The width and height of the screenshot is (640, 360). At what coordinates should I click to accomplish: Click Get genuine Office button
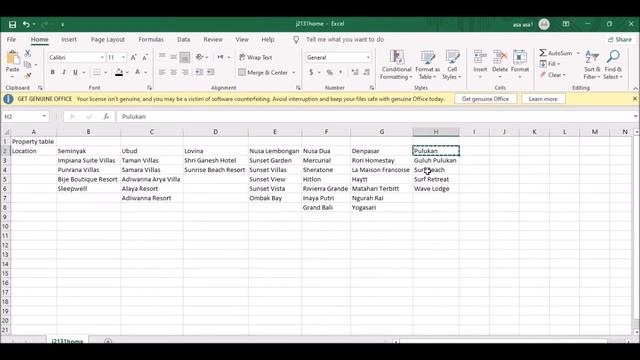(x=485, y=99)
